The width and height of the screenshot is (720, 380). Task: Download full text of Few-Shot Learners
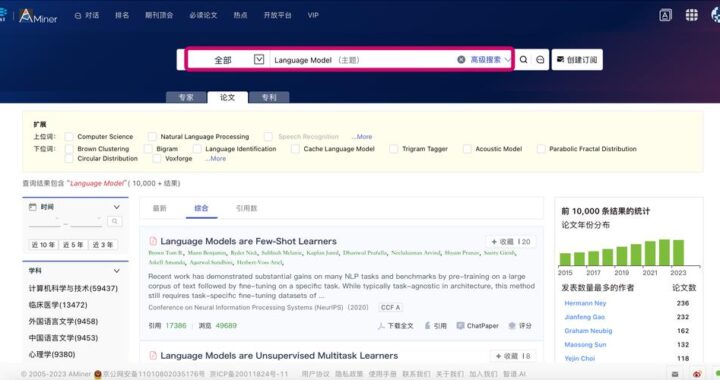pos(395,325)
